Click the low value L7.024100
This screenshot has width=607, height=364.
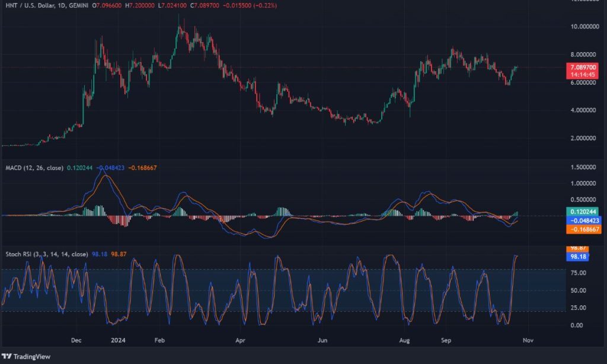[x=172, y=5]
